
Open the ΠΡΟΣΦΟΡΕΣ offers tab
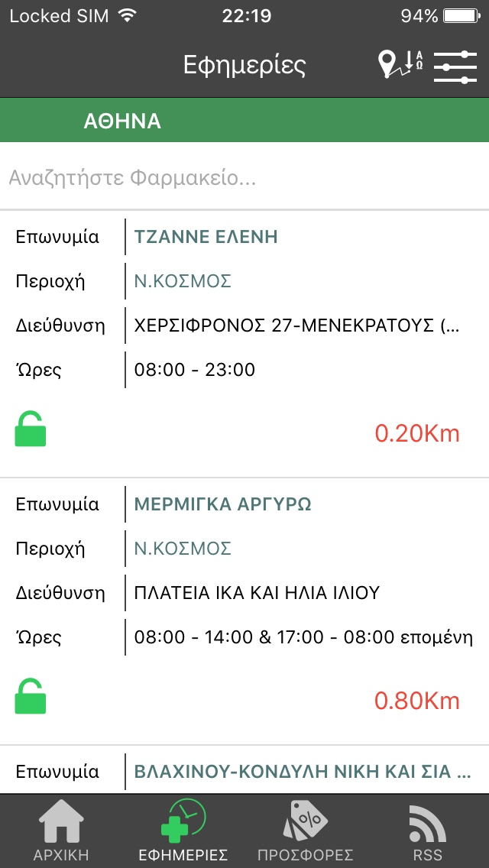tap(306, 831)
